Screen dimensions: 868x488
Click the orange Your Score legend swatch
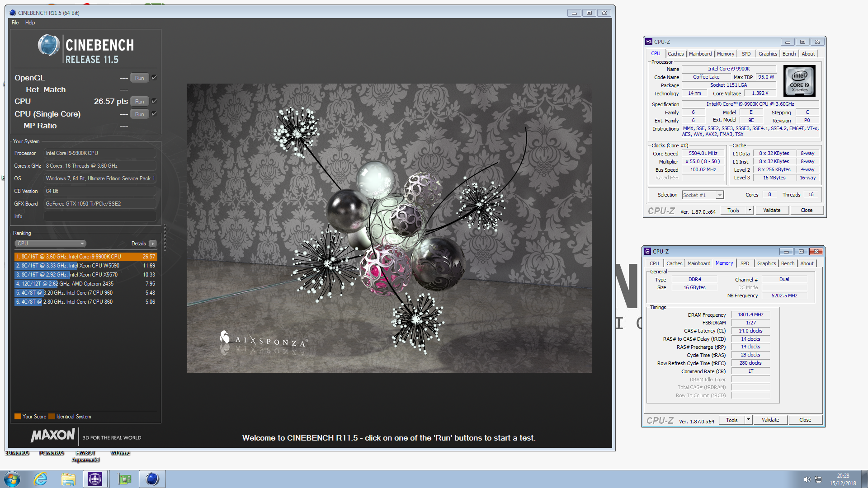[18, 417]
